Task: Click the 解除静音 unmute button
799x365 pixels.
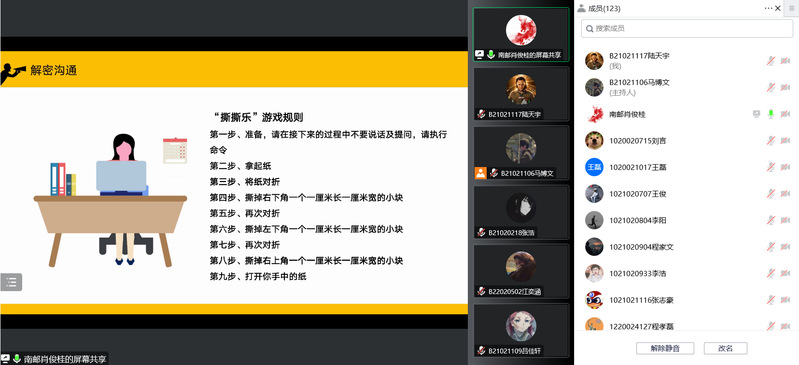Action: [x=665, y=348]
